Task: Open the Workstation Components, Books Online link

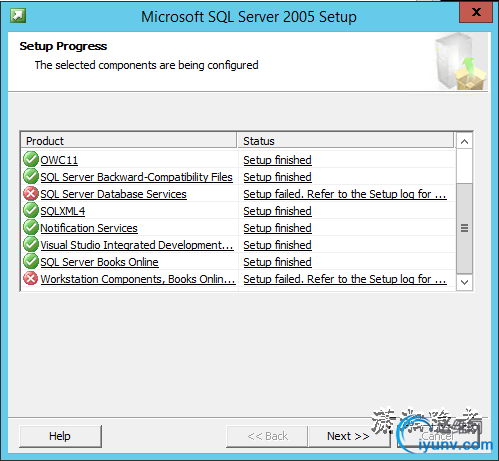Action: [138, 279]
